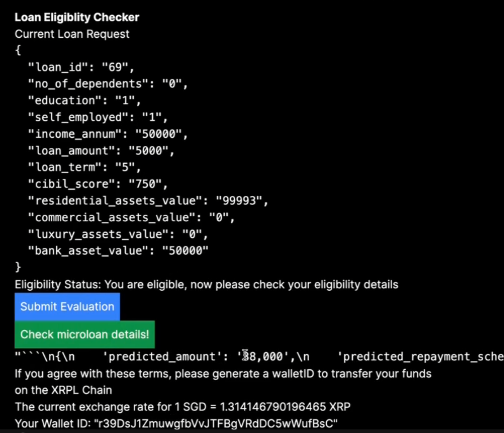This screenshot has height=433, width=504.
Task: Select the "luxury_assets_value": "0" line
Action: (118, 234)
